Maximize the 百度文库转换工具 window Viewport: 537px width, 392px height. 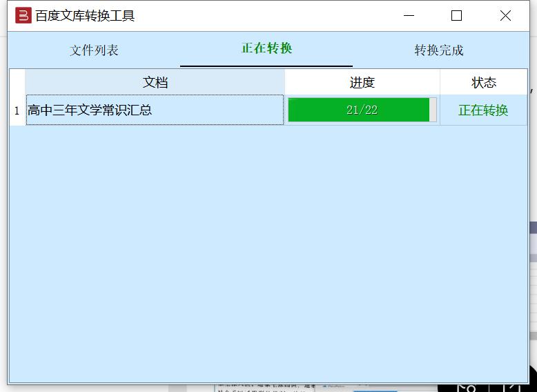click(x=456, y=15)
